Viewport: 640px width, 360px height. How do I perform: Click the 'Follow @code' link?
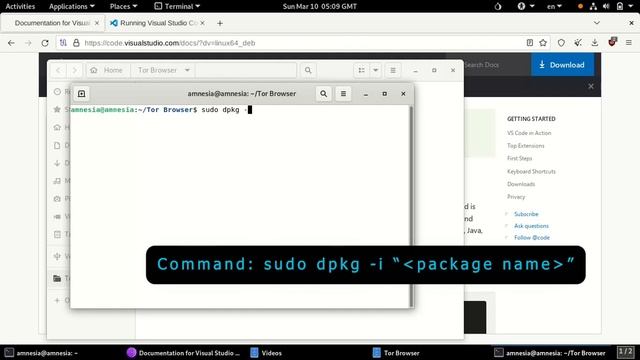click(532, 238)
